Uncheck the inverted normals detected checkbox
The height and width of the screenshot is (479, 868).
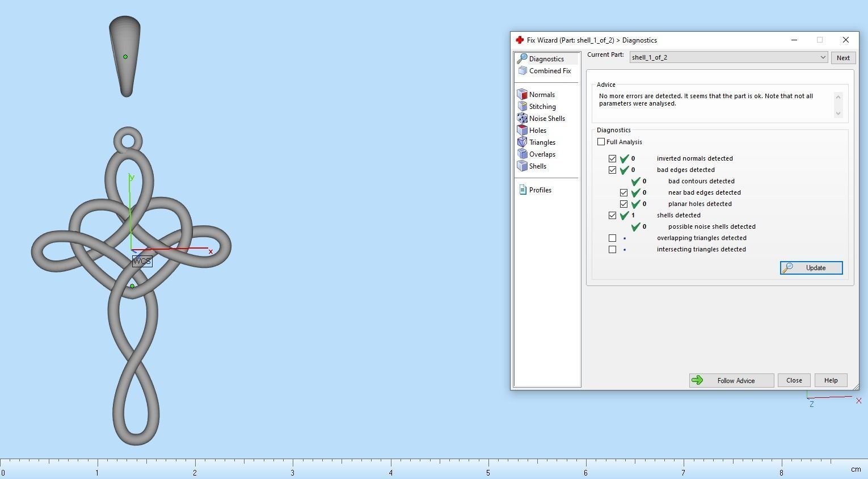pos(613,158)
